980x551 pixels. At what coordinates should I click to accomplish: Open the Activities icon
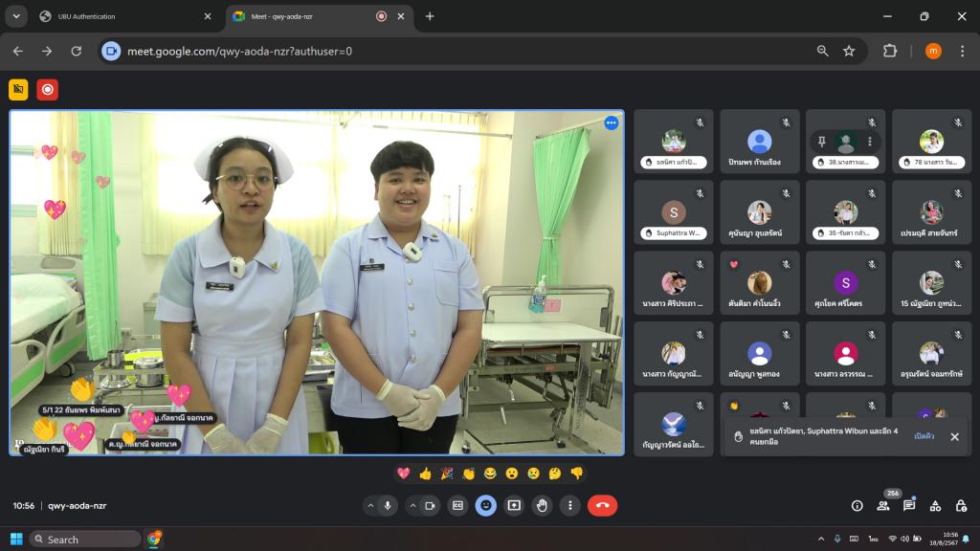[935, 505]
